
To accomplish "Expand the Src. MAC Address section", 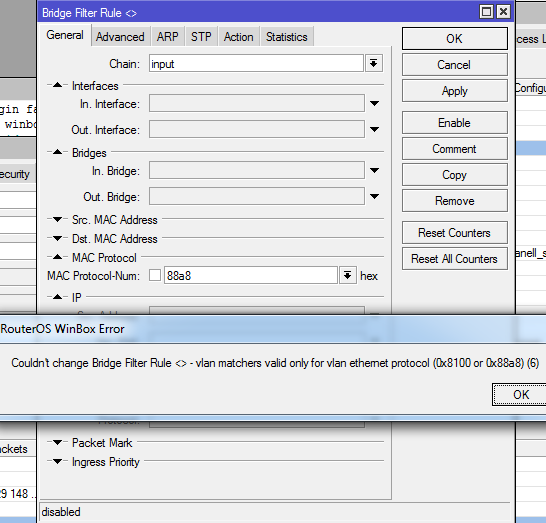I will [57, 219].
